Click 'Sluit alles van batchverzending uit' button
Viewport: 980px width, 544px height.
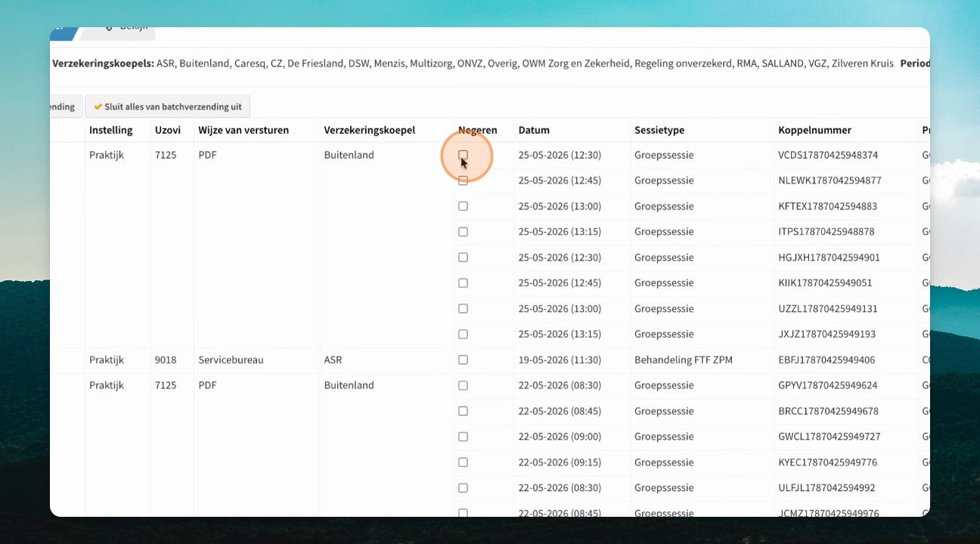[x=167, y=107]
